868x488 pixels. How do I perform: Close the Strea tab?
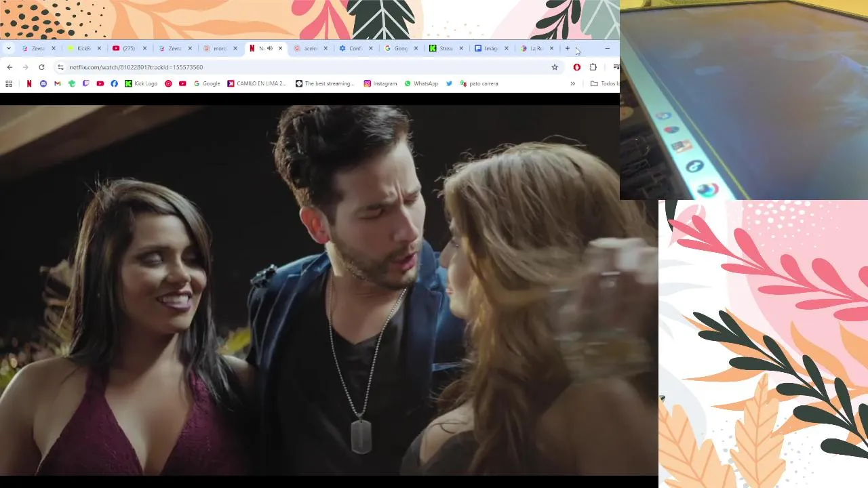(x=461, y=48)
